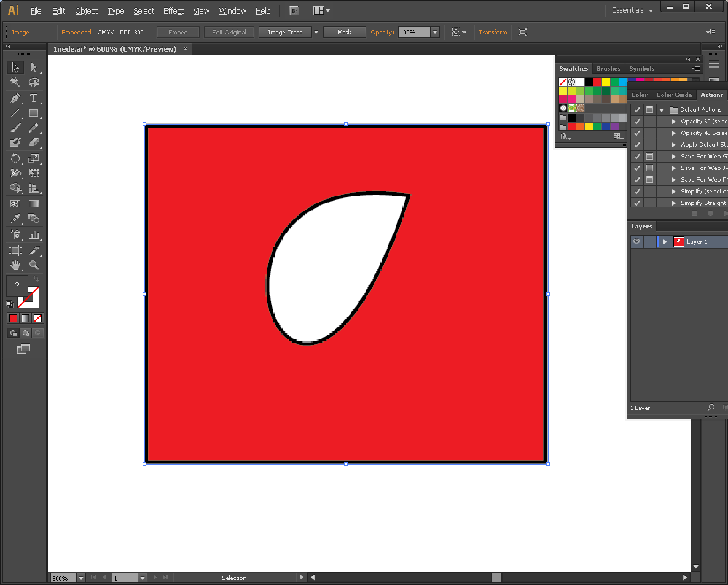This screenshot has height=585, width=728.
Task: Swap fill and stroke colors
Action: point(36,279)
